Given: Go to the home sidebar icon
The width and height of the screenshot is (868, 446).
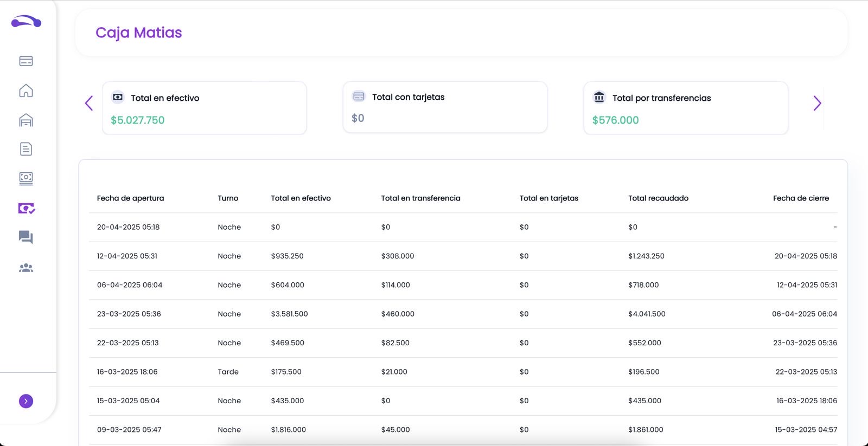Looking at the screenshot, I should 26,91.
